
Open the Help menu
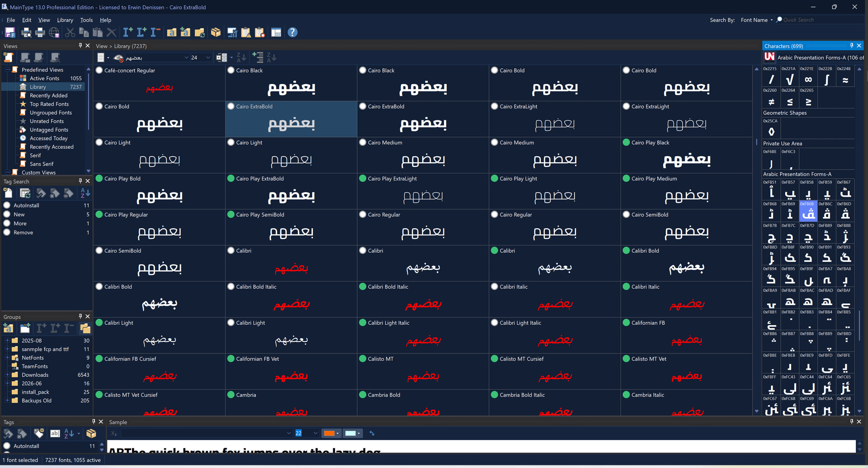click(x=106, y=20)
